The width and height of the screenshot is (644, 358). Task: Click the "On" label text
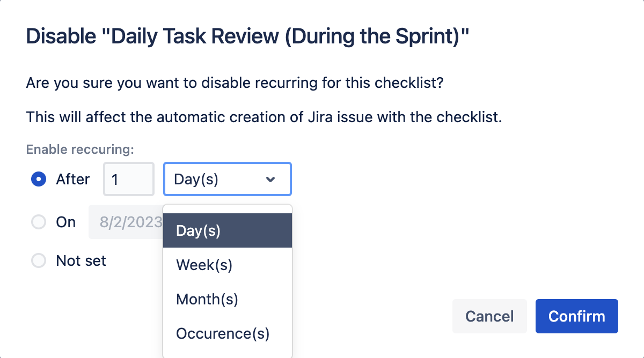coord(66,222)
